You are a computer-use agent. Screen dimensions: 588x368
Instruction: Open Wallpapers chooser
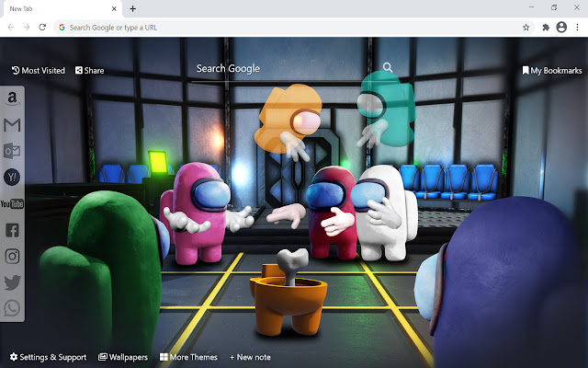pyautogui.click(x=123, y=357)
